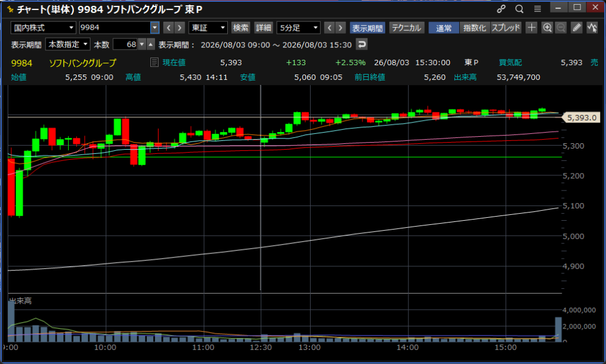606x364 pixels.
Task: Click the +133 price change value
Action: [x=296, y=63]
